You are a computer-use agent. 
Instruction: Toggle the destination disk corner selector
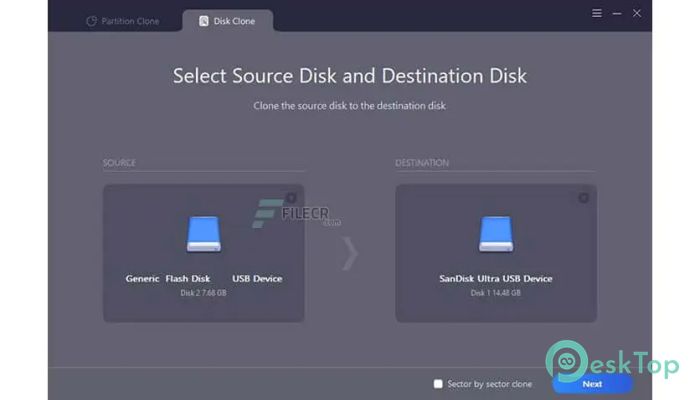(583, 198)
